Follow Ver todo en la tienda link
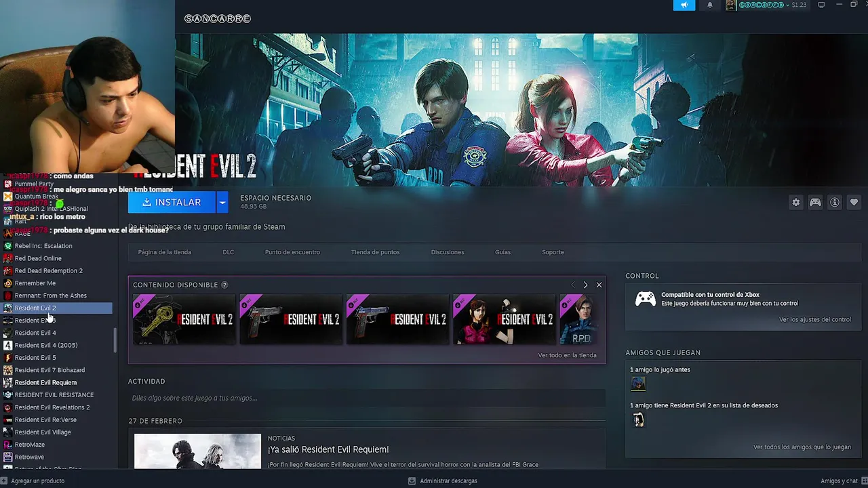868x488 pixels. click(568, 355)
